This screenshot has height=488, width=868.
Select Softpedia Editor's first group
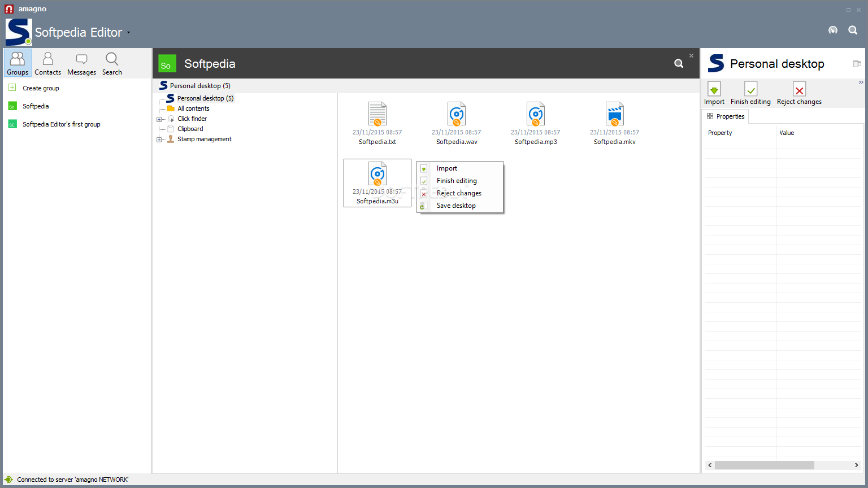61,124
